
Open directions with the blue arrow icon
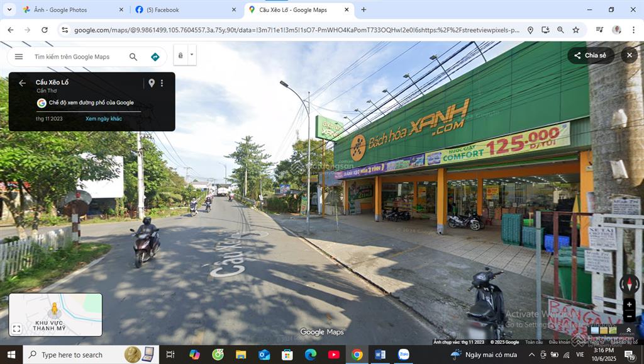(155, 57)
